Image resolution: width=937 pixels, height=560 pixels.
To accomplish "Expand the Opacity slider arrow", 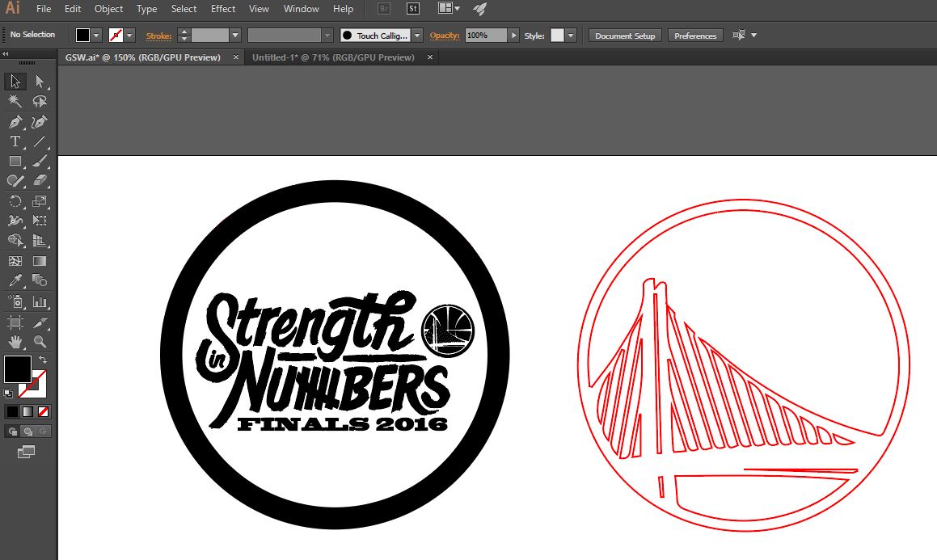I will [513, 36].
